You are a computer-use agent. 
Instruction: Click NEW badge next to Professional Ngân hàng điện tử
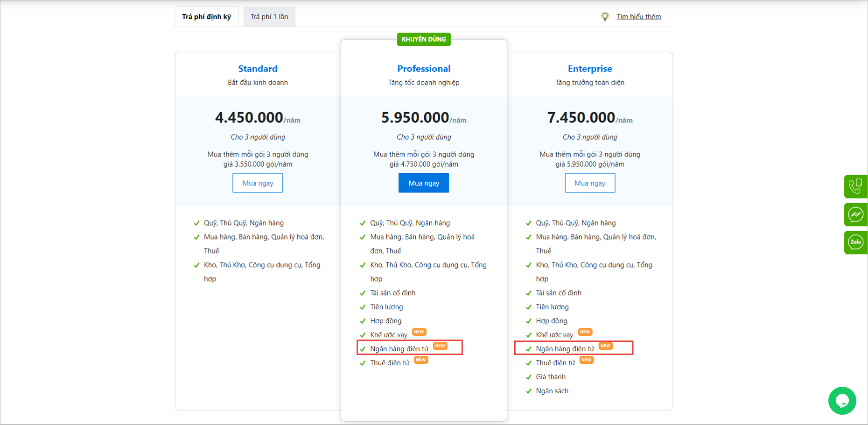440,346
